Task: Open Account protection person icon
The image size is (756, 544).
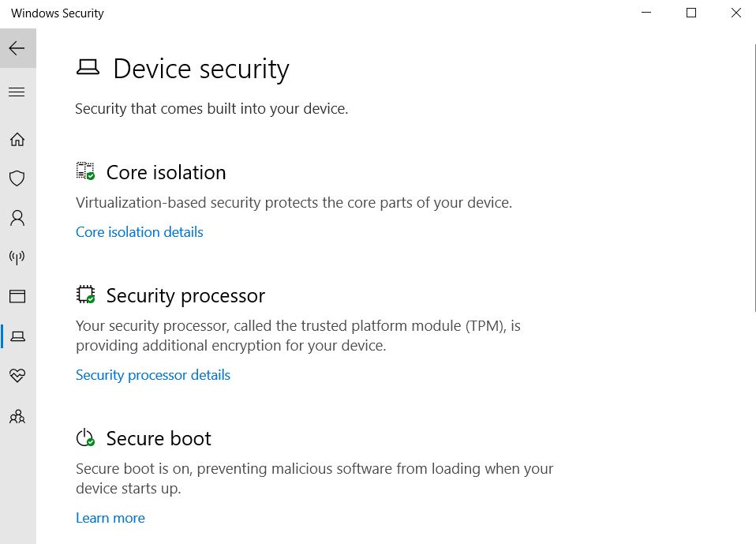Action: click(17, 218)
